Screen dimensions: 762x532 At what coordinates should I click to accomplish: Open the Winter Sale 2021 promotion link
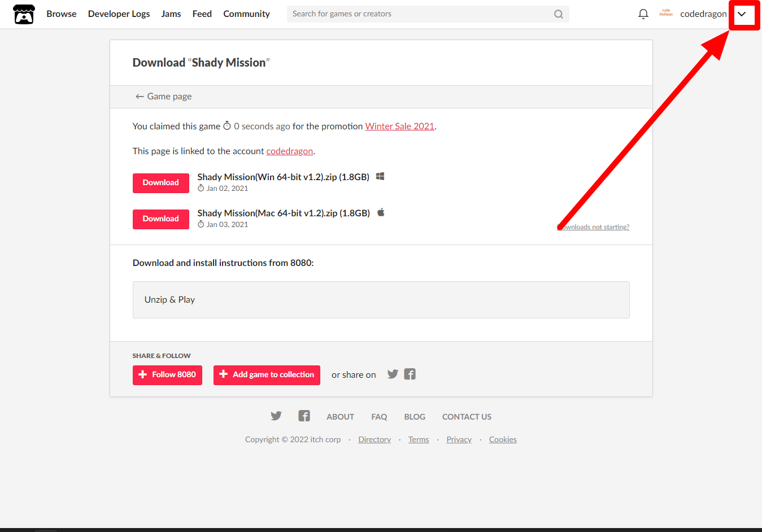click(x=400, y=126)
